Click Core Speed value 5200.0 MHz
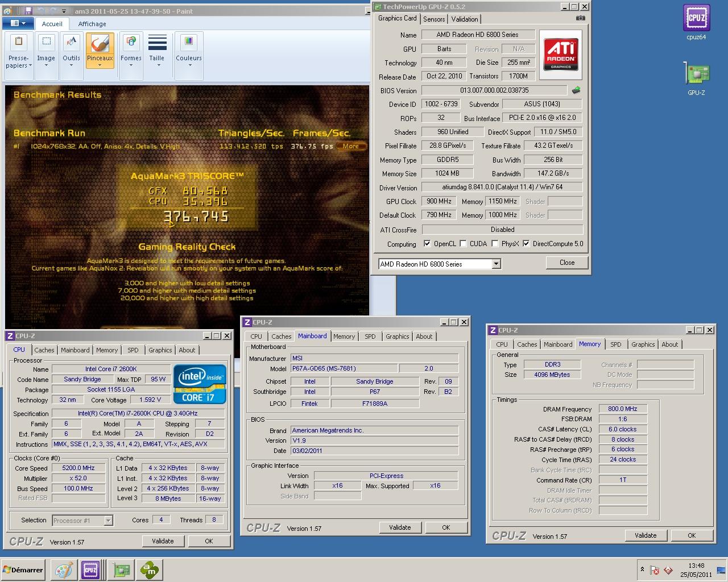This screenshot has height=582, width=728. (78, 468)
